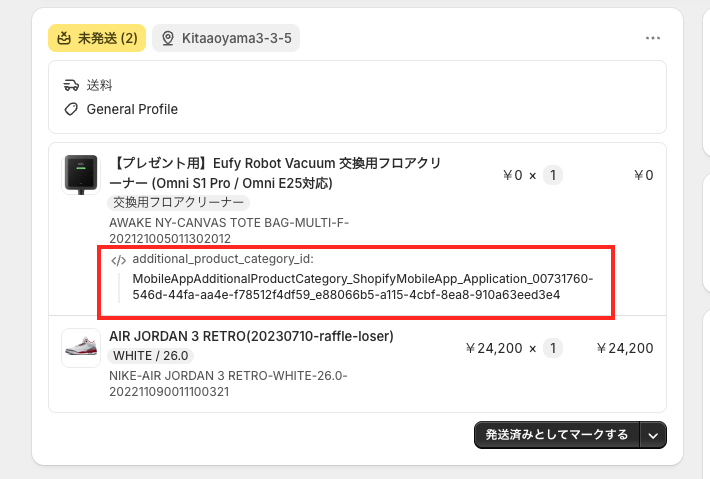Open the AIR JORDAN 3 RETRO product link

(x=251, y=335)
